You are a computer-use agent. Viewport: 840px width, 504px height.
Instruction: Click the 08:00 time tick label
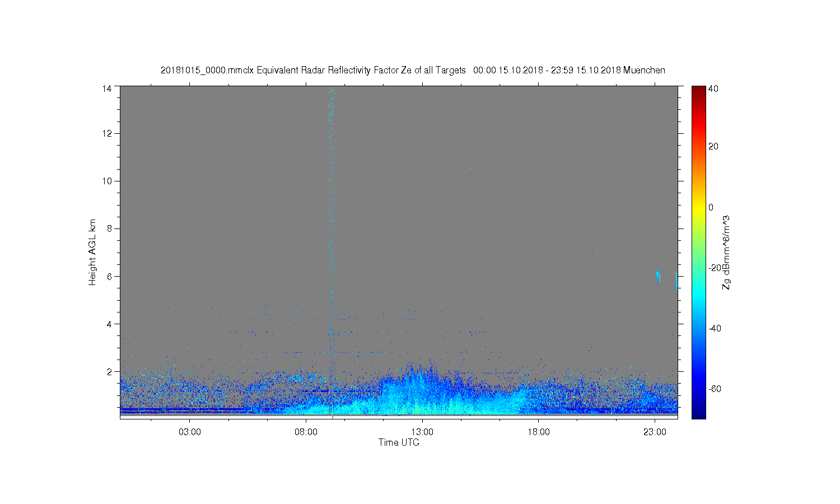[306, 432]
